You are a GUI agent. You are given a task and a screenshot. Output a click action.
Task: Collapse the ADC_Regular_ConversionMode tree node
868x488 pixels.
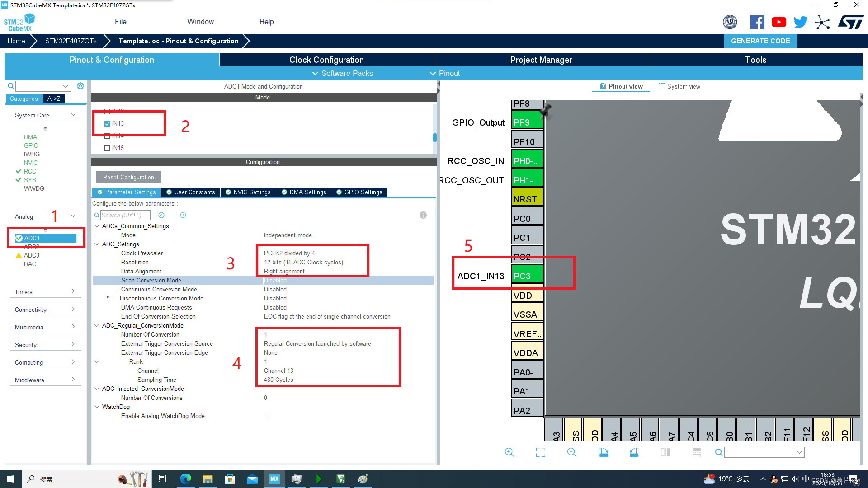click(x=97, y=325)
